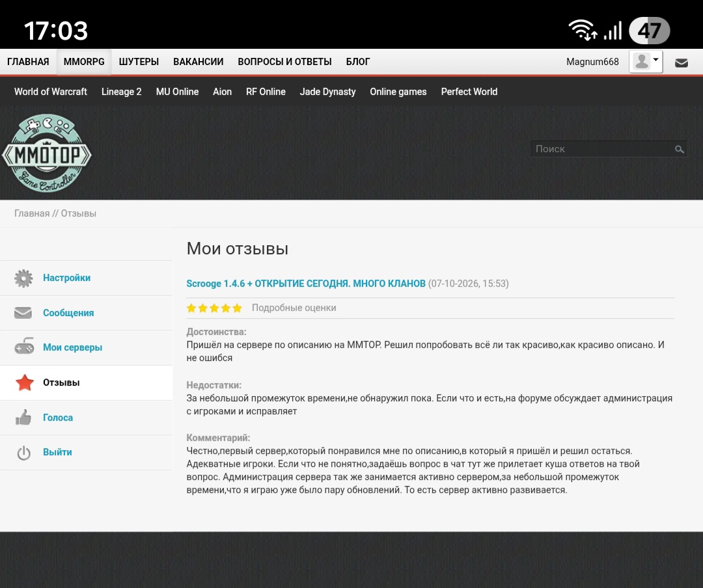Screen dimensions: 703x588
Task: Click the gear icon beside Настройки
Action: pos(24,278)
